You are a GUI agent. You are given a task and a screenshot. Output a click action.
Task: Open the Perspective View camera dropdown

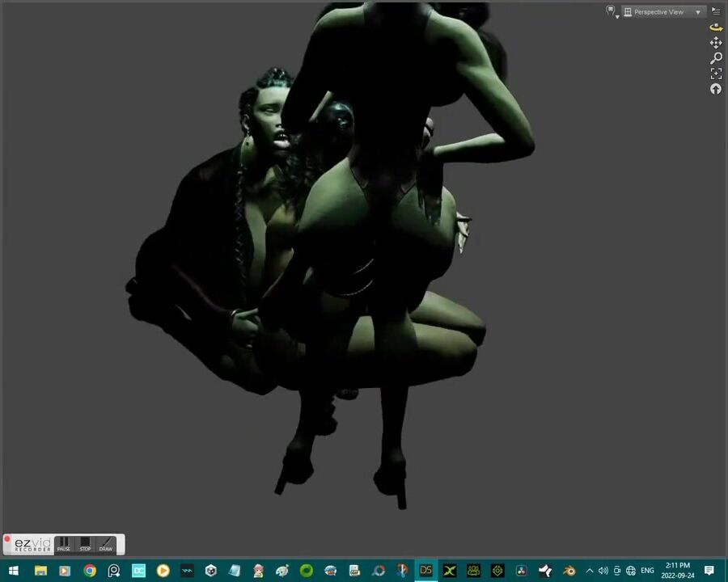[662, 12]
